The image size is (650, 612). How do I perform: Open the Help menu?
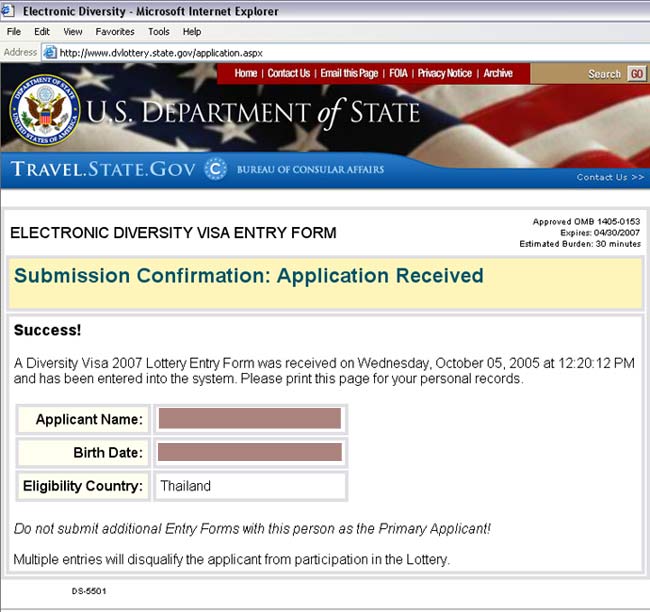(x=192, y=32)
